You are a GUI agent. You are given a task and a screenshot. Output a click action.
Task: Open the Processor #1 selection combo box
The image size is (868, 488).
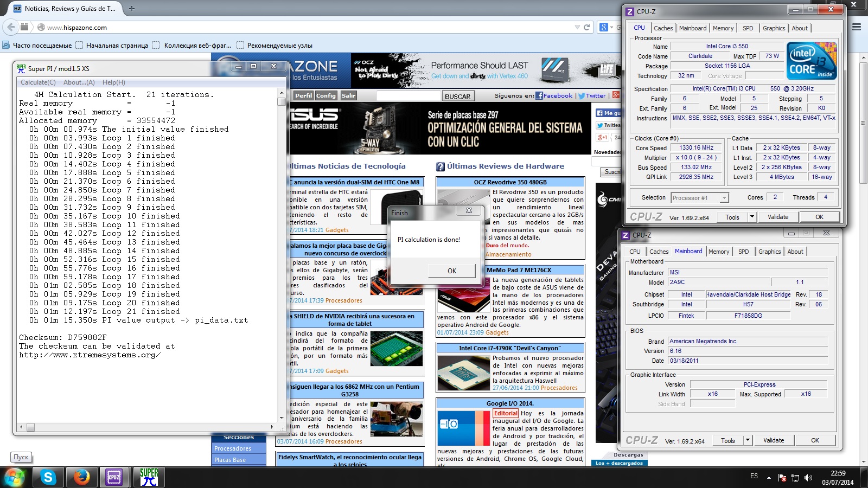pyautogui.click(x=699, y=198)
